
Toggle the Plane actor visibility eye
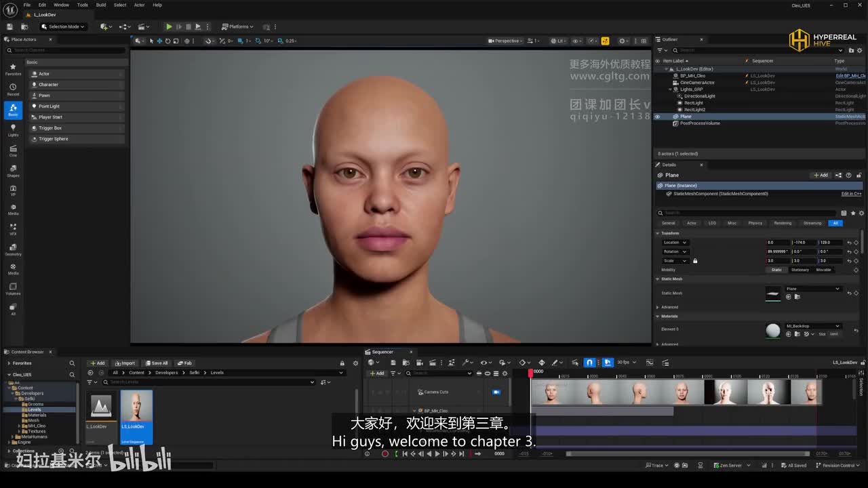pyautogui.click(x=657, y=117)
